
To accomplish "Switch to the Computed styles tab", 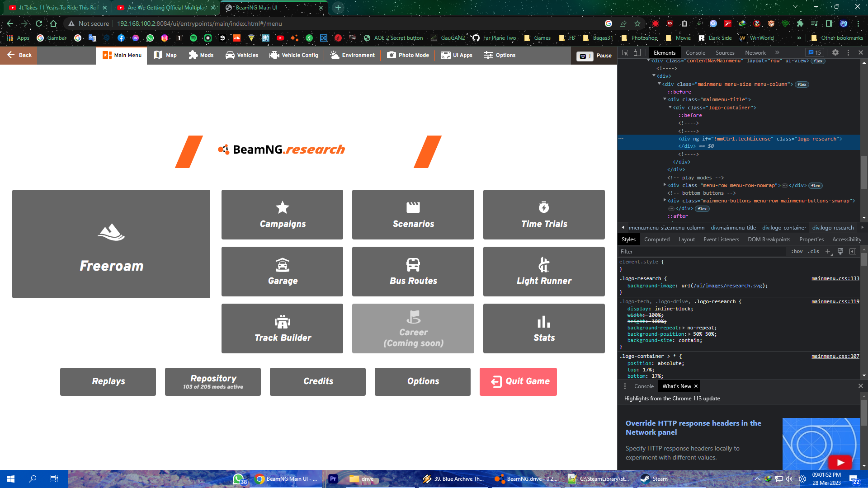I will [657, 239].
